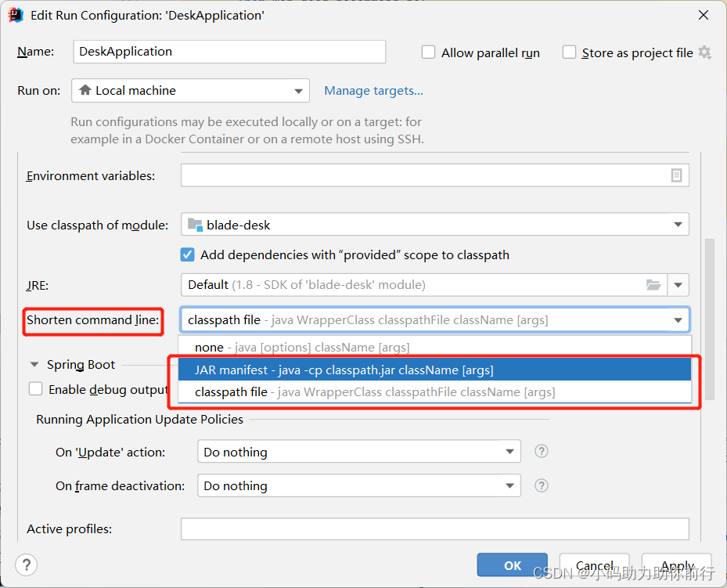Open On 'Update' action dropdown
Image resolution: width=727 pixels, height=588 pixels.
(x=359, y=452)
